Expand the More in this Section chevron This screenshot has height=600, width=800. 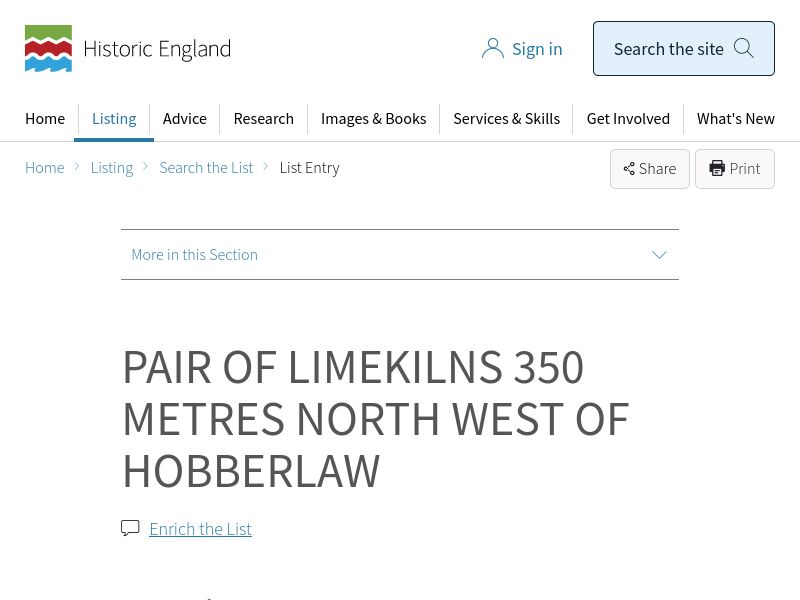[659, 255]
